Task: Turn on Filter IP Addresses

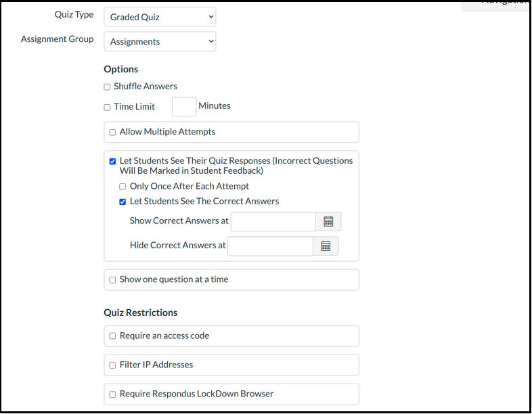Action: [x=112, y=365]
